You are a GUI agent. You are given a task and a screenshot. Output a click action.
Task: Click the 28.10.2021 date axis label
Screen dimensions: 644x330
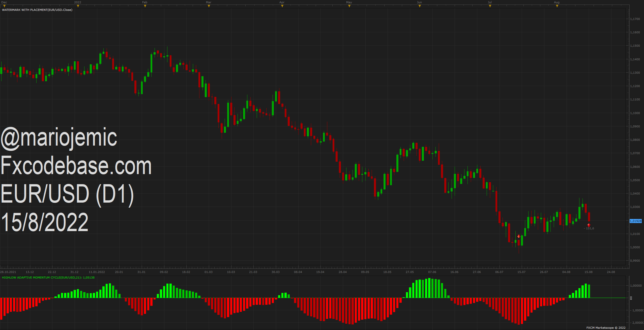pos(8,272)
